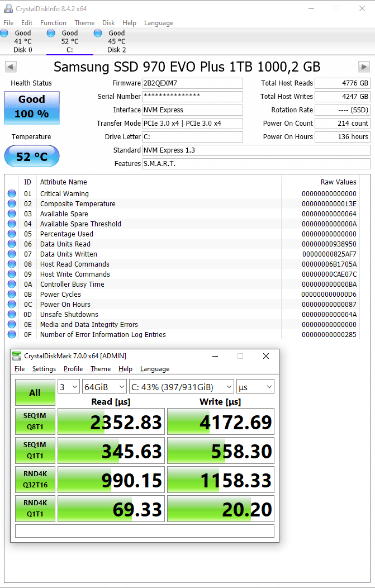Click status orb for Data Units Written row
The width and height of the screenshot is (375, 588).
(12, 254)
